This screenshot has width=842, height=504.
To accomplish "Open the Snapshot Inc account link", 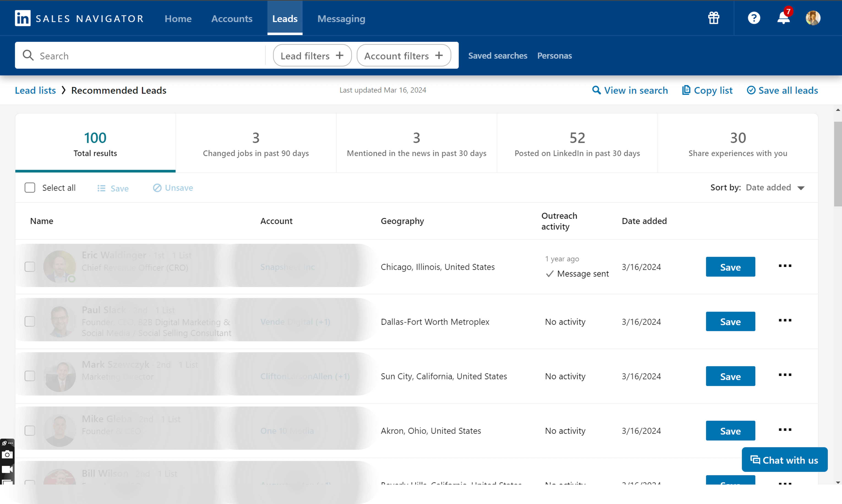I will click(x=287, y=267).
